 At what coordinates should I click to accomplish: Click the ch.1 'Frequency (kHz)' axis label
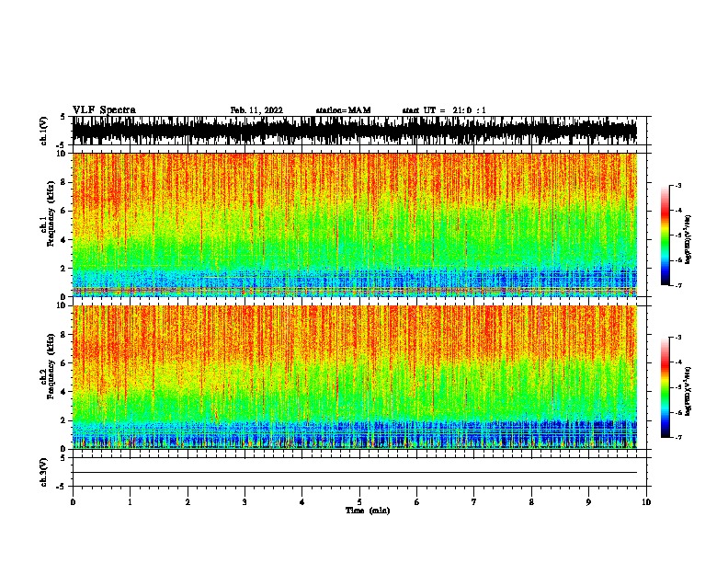51,213
